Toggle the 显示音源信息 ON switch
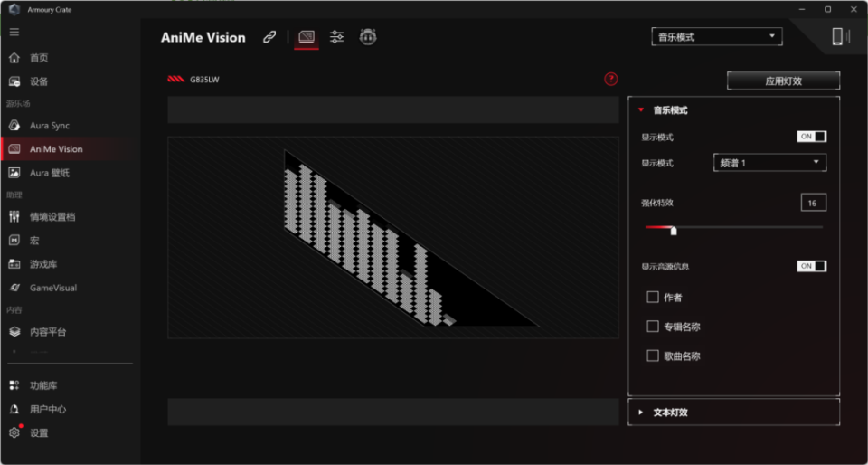The width and height of the screenshot is (868, 465). [812, 266]
